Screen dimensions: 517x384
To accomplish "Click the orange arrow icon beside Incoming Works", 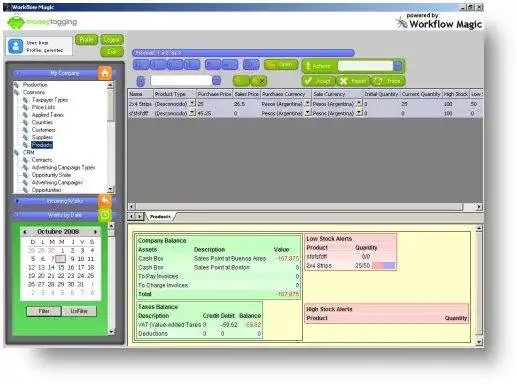I will (x=105, y=201).
